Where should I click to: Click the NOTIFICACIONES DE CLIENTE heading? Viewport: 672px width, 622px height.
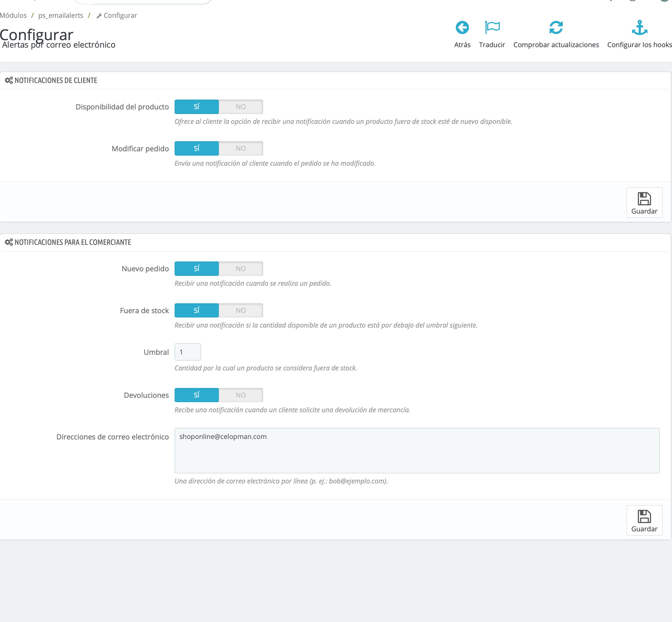click(56, 80)
